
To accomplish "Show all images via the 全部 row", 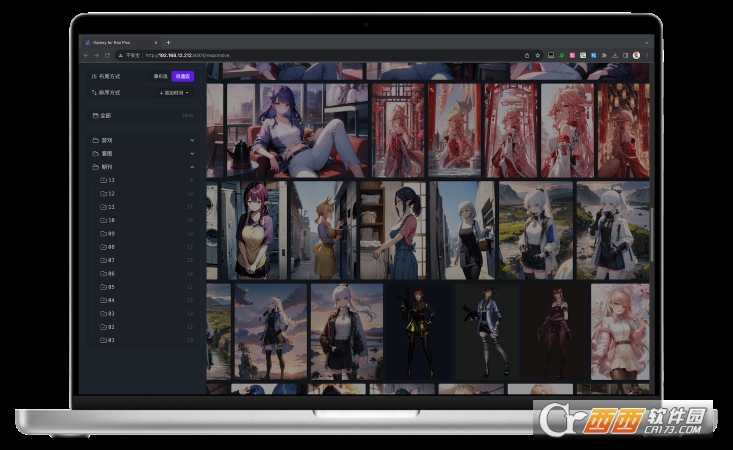I will pyautogui.click(x=143, y=115).
